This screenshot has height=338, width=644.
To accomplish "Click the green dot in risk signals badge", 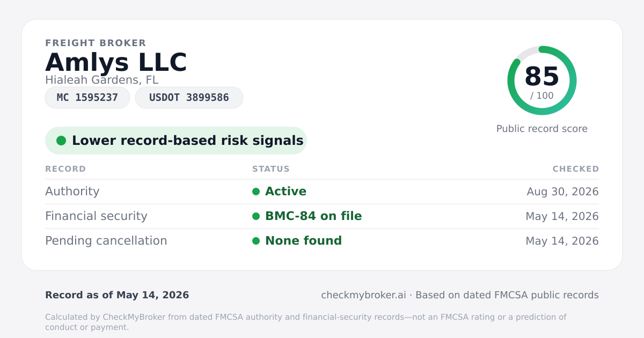I will [61, 141].
